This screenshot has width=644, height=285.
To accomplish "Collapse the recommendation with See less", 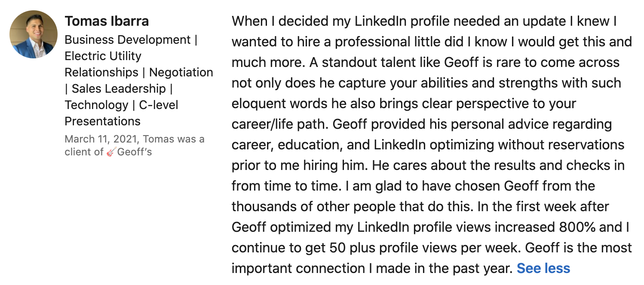I will coord(543,268).
